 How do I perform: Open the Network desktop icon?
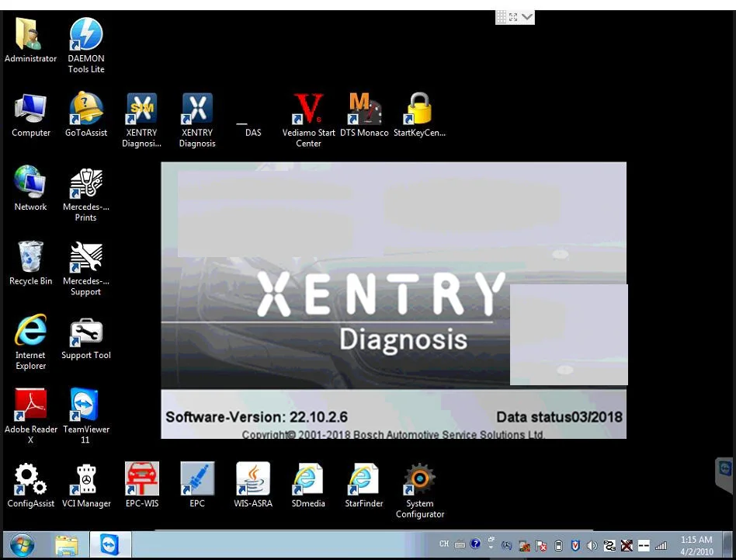click(30, 188)
